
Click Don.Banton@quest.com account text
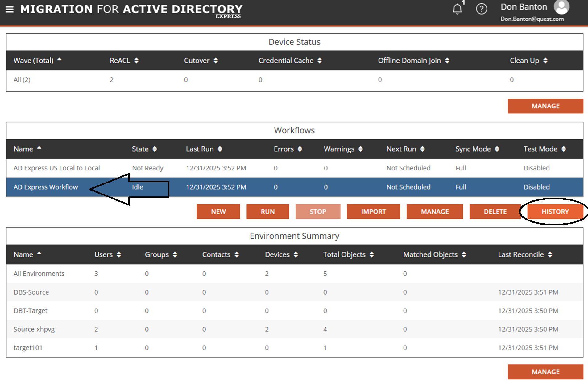click(532, 19)
